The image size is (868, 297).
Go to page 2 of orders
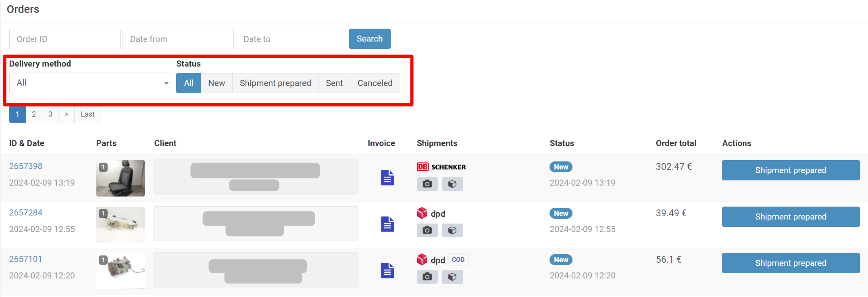[34, 114]
